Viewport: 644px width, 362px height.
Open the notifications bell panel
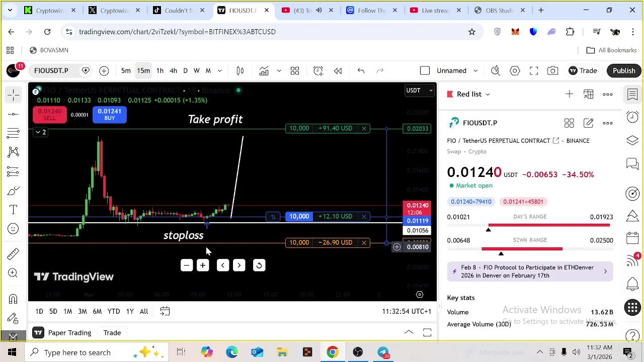[632, 284]
